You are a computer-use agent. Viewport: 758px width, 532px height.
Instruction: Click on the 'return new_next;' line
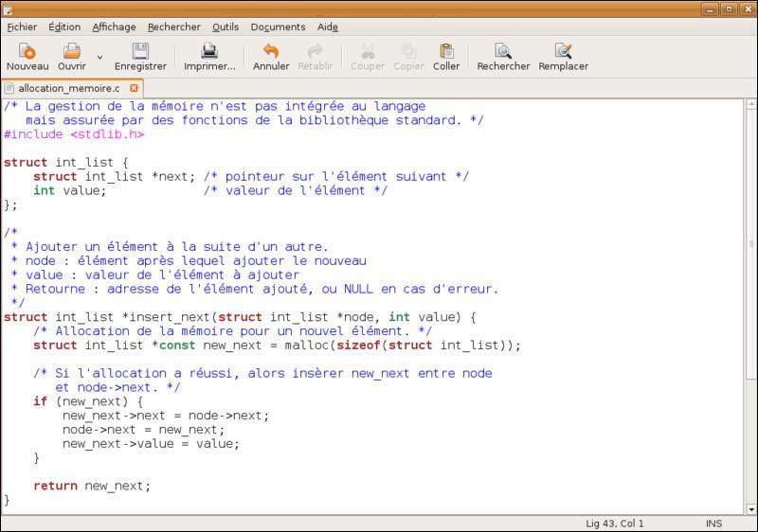pyautogui.click(x=92, y=486)
